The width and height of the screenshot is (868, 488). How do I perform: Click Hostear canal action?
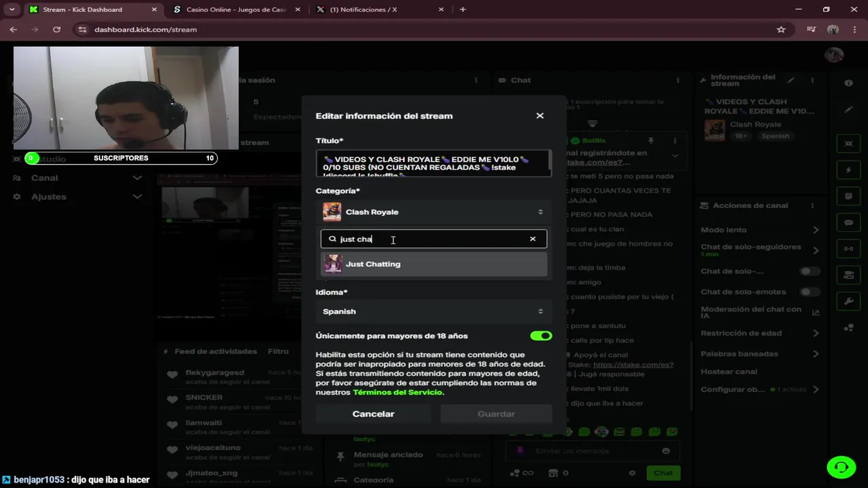[729, 372]
